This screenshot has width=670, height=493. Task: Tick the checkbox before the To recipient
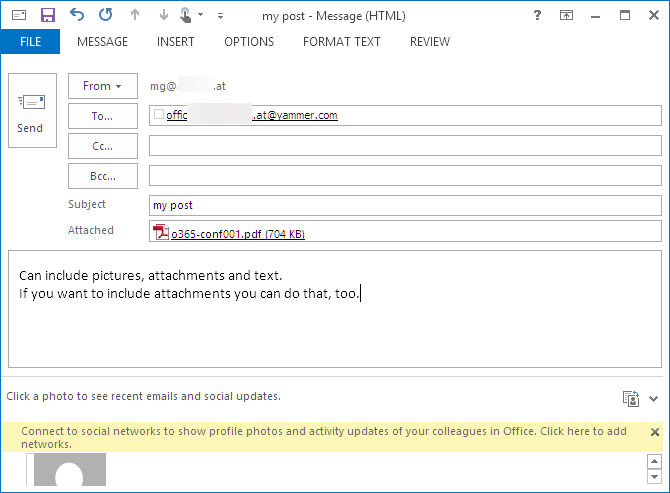coord(159,115)
